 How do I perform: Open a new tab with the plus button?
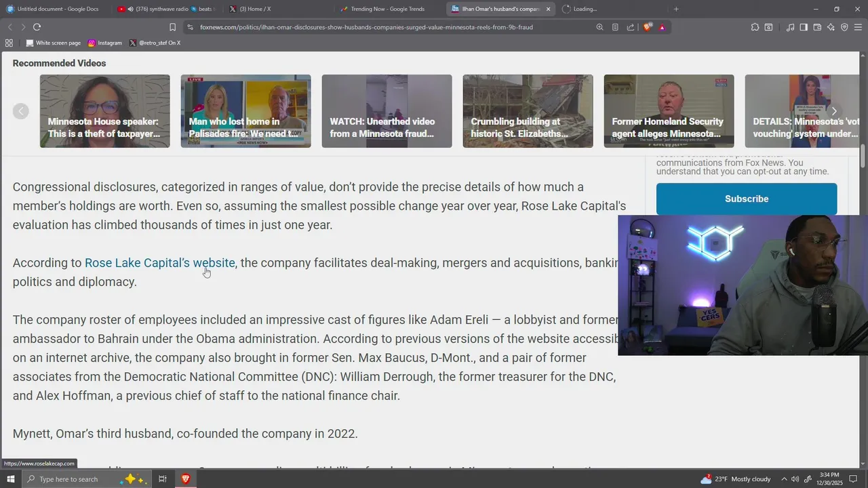coord(676,9)
